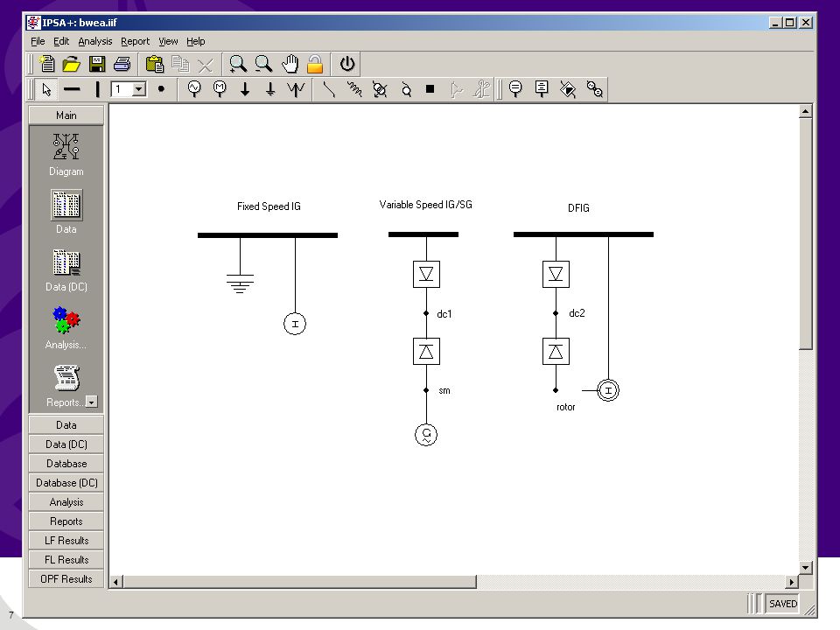Click the square text annotation tool
Screen dimensions: 840x630
(x=542, y=89)
